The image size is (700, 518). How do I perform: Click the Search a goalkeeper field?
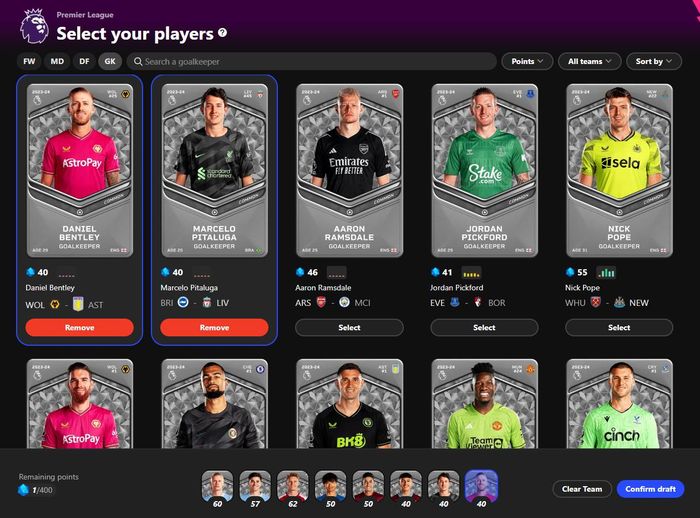(x=312, y=62)
